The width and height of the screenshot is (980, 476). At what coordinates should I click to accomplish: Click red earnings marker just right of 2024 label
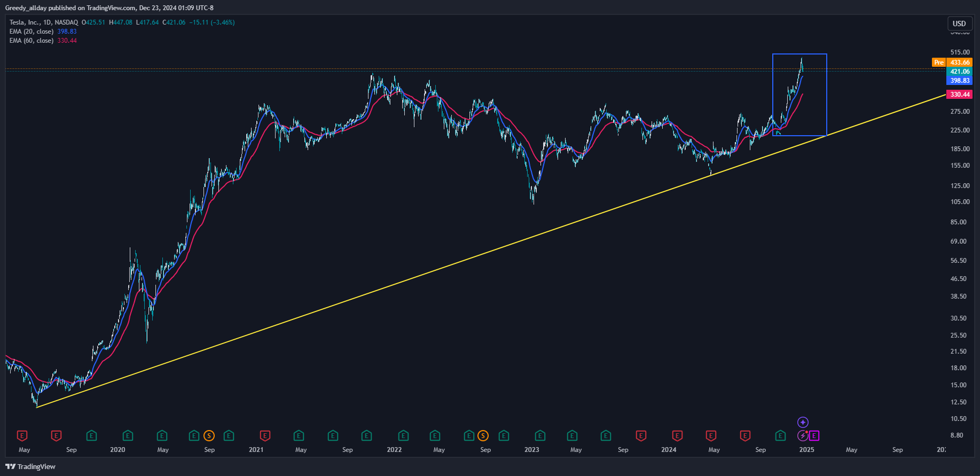coord(677,436)
